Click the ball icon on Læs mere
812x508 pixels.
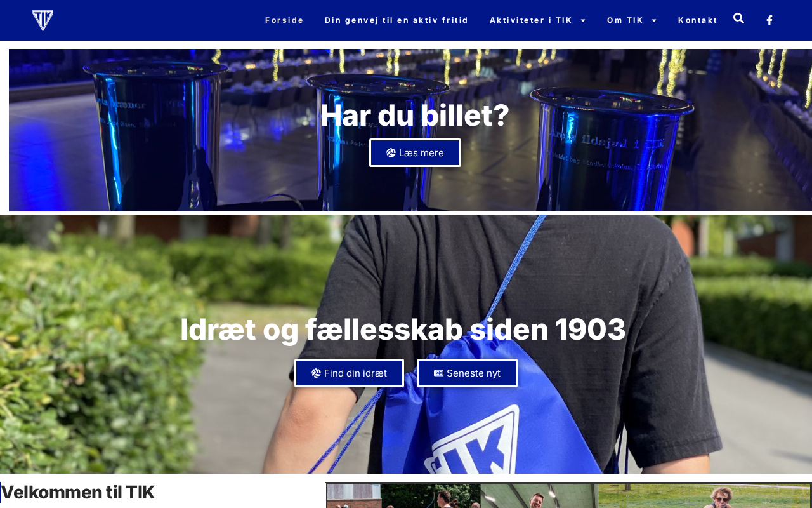[x=391, y=153]
